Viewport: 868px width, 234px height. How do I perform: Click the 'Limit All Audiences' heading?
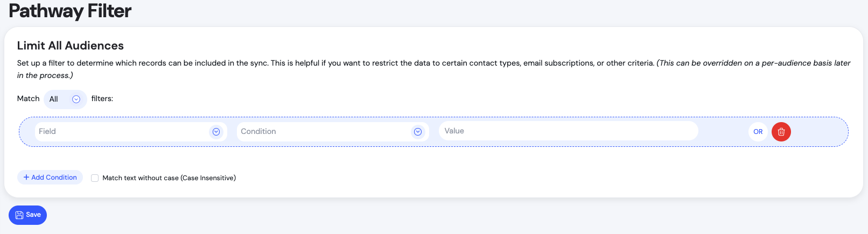71,46
